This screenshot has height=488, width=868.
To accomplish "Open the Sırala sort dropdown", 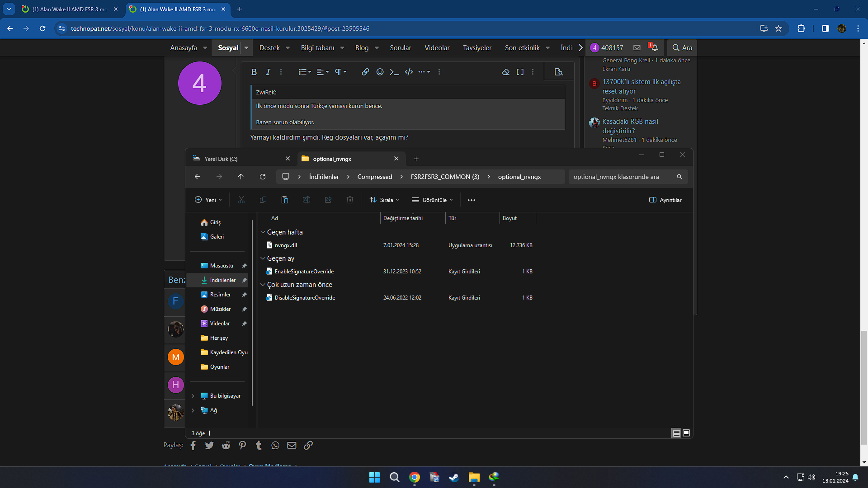I will (384, 200).
